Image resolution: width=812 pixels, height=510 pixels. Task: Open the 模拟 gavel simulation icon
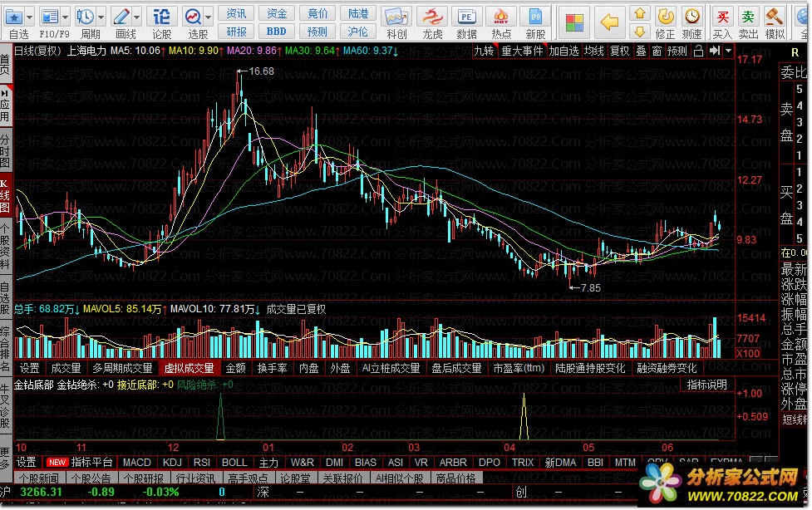click(775, 17)
